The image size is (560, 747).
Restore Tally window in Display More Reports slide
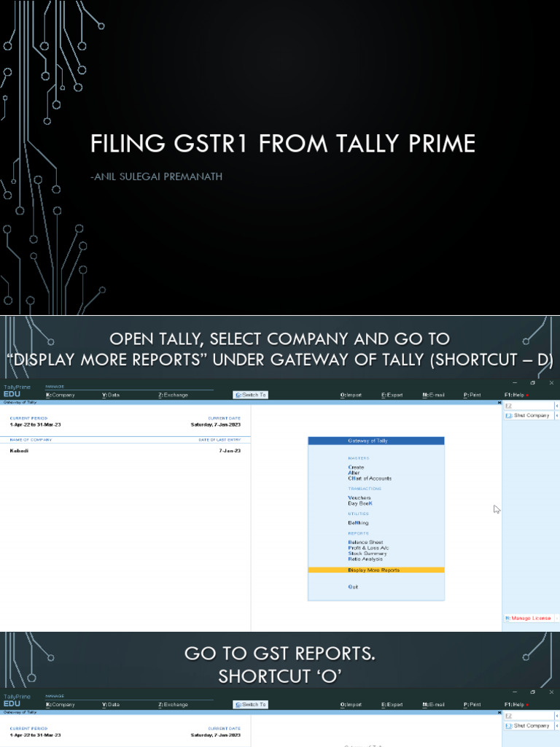point(533,382)
